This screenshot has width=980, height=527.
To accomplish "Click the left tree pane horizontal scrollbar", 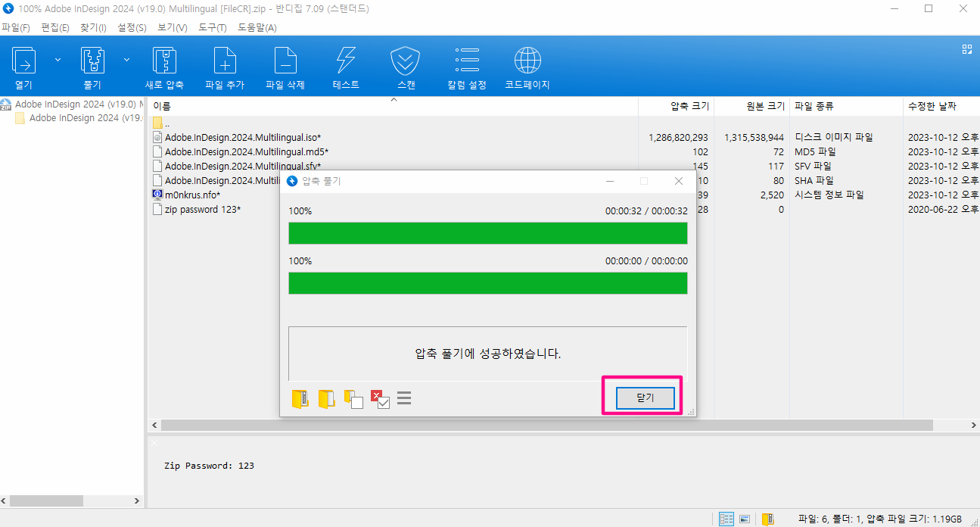I will pos(47,501).
